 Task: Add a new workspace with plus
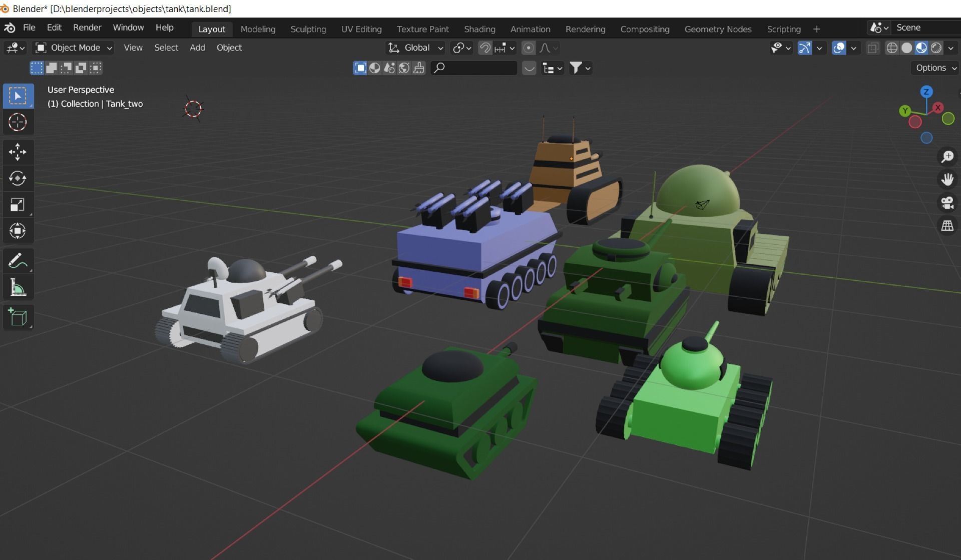point(816,29)
